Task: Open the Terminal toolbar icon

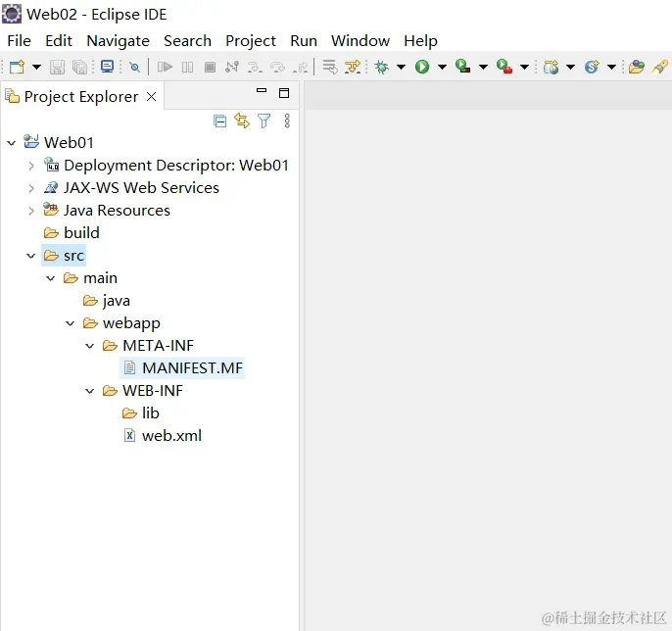Action: pos(107,67)
